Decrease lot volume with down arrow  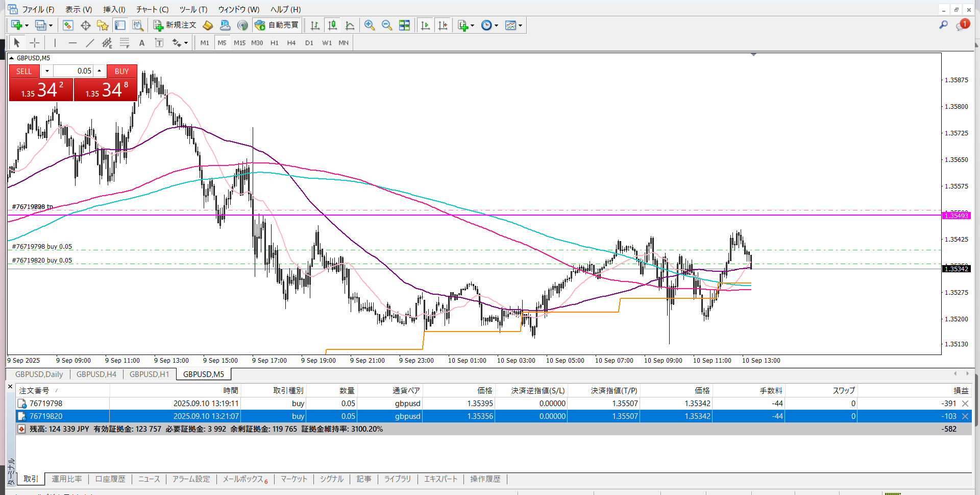point(47,71)
